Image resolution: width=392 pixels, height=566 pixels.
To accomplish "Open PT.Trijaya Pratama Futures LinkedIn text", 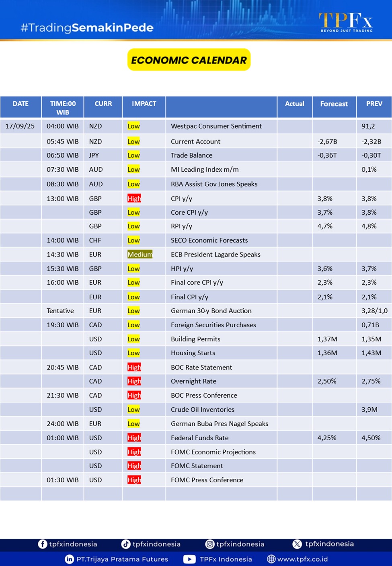I will [x=122, y=559].
